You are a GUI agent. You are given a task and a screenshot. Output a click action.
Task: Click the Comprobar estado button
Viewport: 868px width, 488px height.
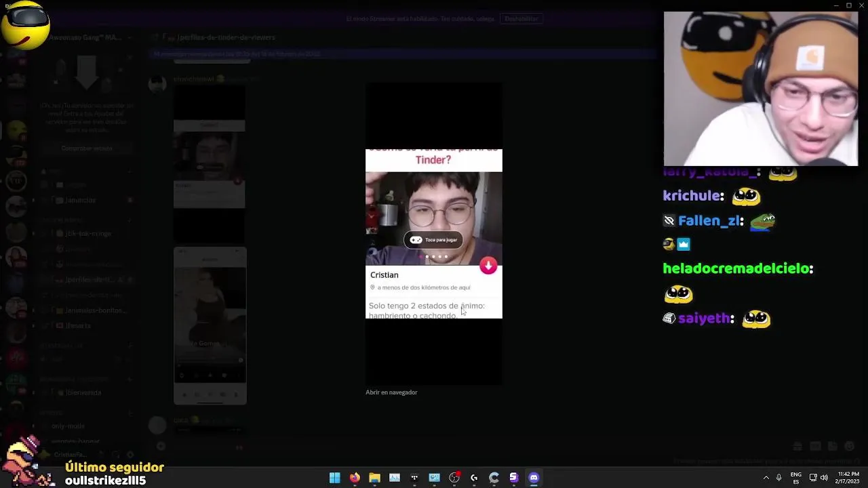[x=87, y=148]
